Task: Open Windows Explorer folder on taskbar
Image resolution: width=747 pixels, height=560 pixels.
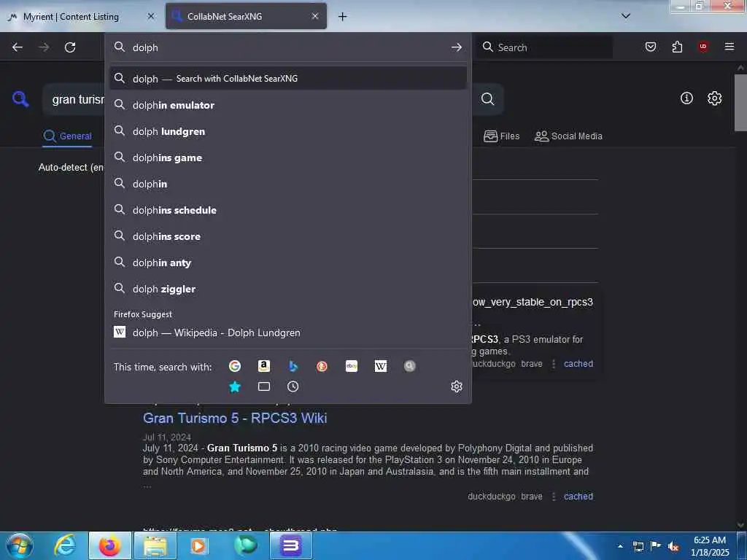Action: click(155, 545)
